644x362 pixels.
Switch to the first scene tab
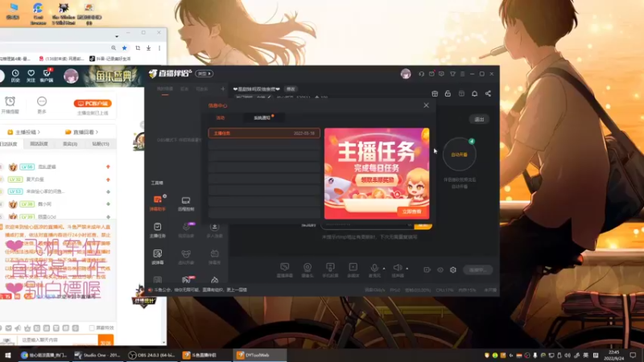click(165, 89)
